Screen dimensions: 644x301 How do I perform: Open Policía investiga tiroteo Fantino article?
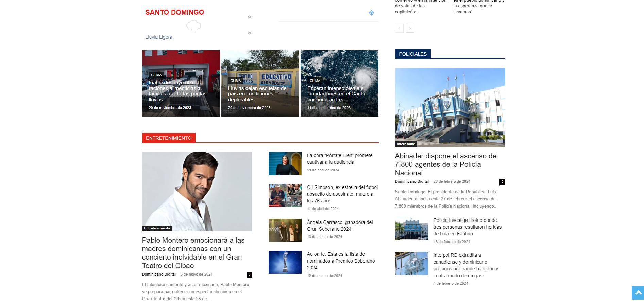click(x=468, y=227)
